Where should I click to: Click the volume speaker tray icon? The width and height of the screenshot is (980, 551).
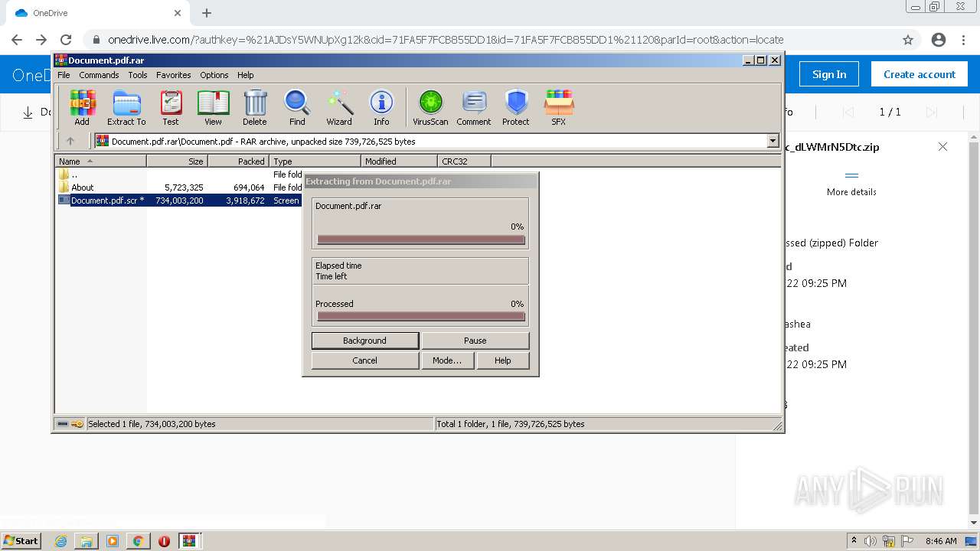coord(871,541)
